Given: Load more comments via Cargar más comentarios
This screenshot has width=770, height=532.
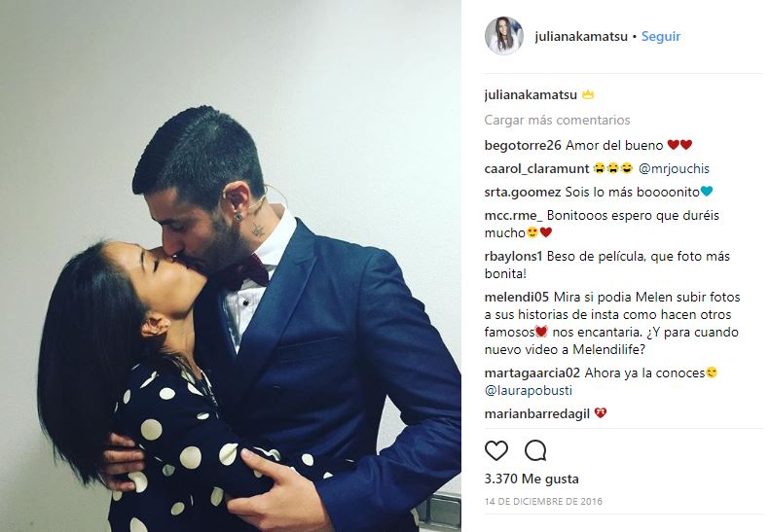Looking at the screenshot, I should click(557, 120).
